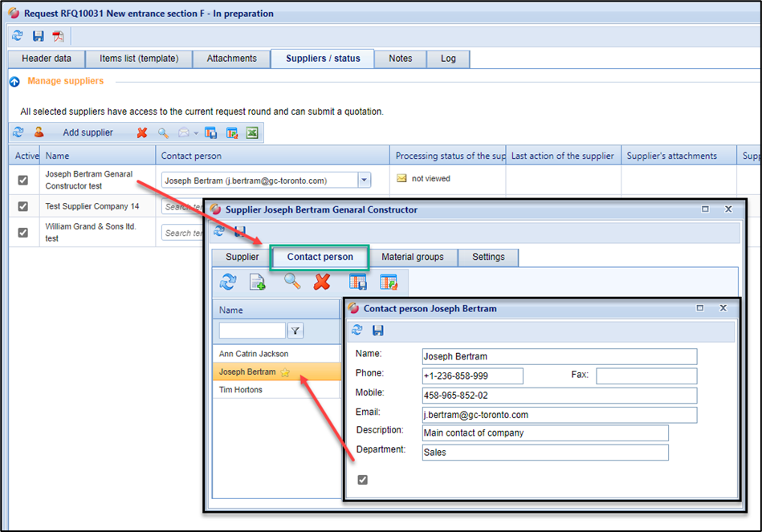Click the filter funnel icon under the Name column
Viewport: 762px width, 532px height.
(x=295, y=331)
